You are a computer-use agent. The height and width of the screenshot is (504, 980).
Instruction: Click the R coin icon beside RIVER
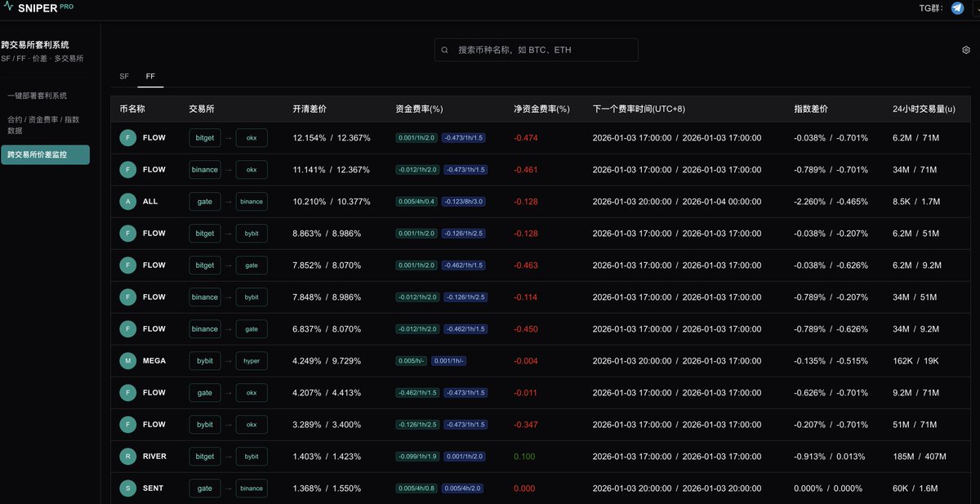point(127,456)
